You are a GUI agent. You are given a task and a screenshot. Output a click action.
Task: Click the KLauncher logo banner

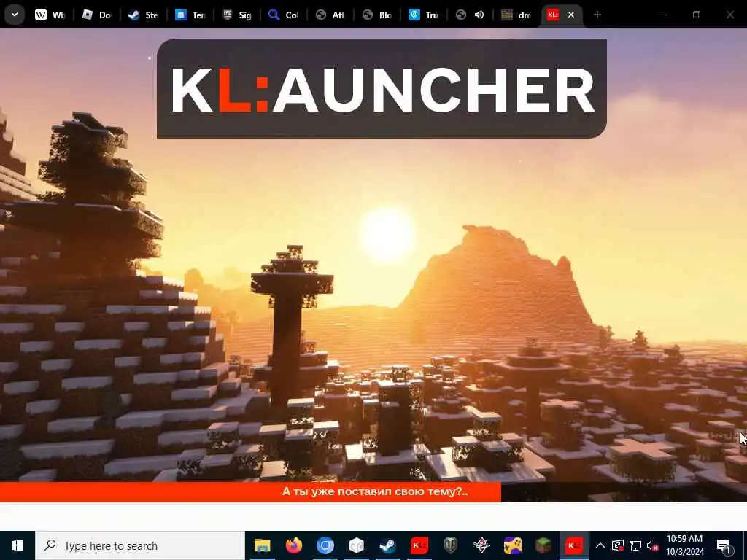click(382, 88)
